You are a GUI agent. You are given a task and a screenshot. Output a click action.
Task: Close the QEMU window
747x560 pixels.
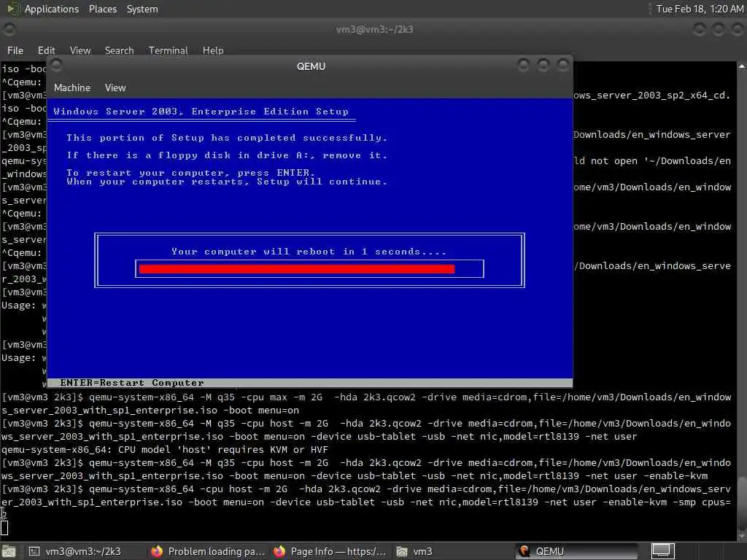coord(562,65)
